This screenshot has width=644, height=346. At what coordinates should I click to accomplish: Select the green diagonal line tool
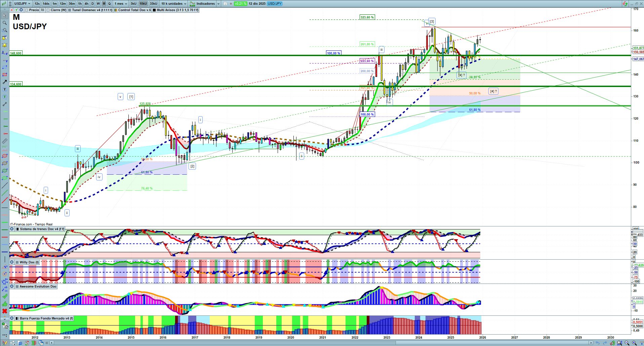[x=5, y=193]
